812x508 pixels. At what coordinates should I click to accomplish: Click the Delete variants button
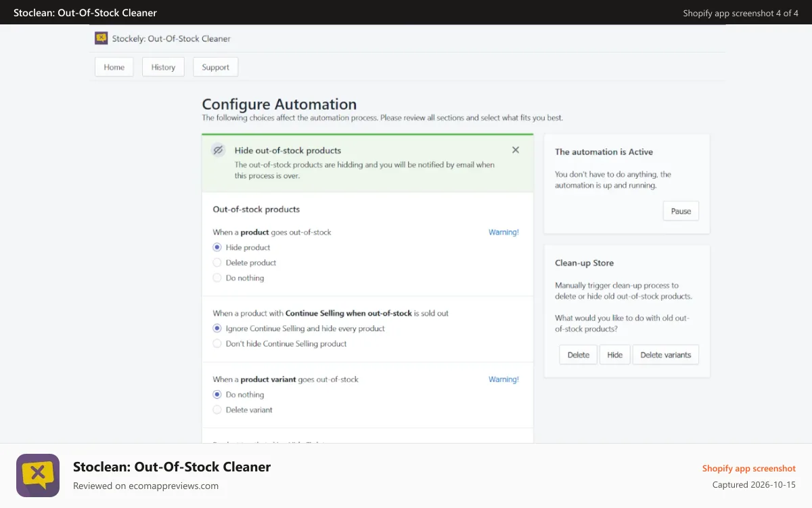click(666, 355)
